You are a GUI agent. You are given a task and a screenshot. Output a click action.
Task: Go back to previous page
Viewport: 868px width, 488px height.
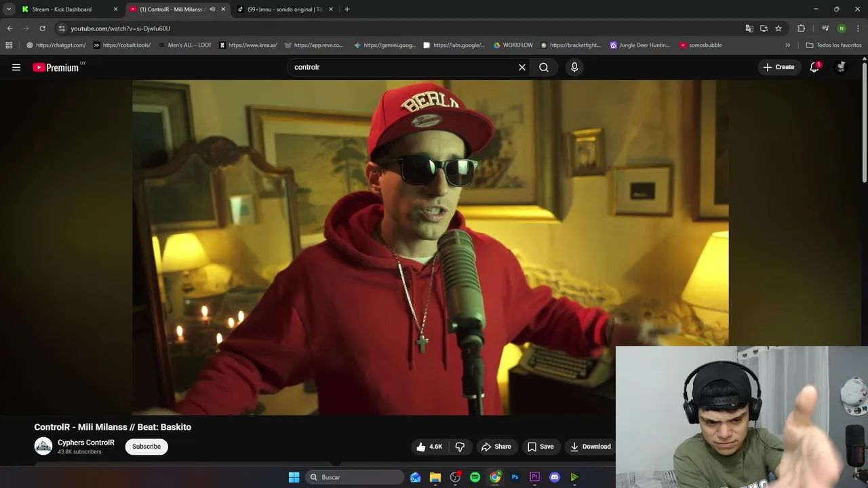tap(9, 28)
